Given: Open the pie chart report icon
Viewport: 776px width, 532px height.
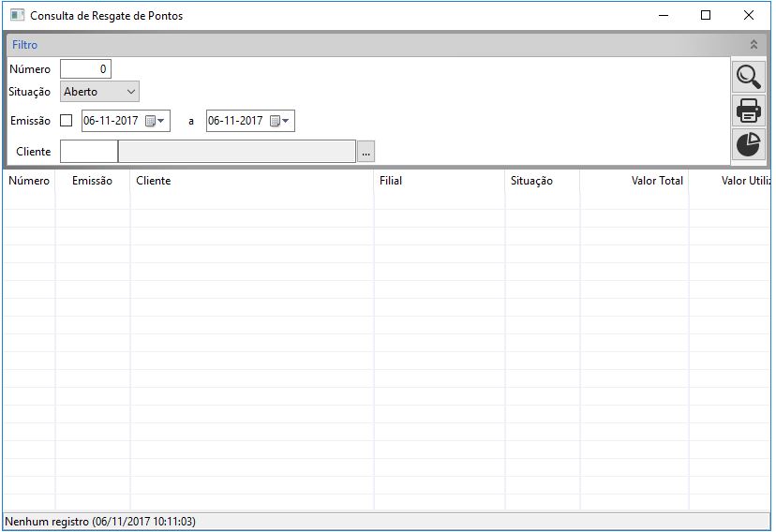Looking at the screenshot, I should click(x=748, y=144).
